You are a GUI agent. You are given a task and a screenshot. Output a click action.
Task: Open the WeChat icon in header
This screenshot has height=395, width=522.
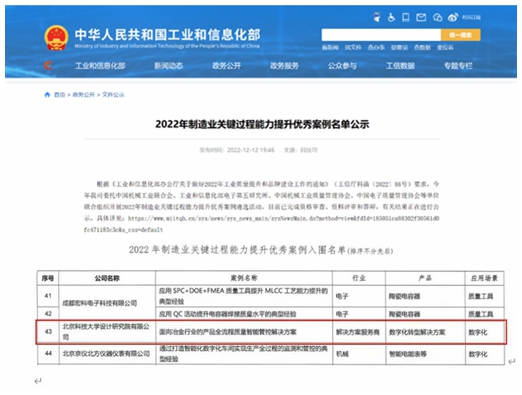[437, 17]
